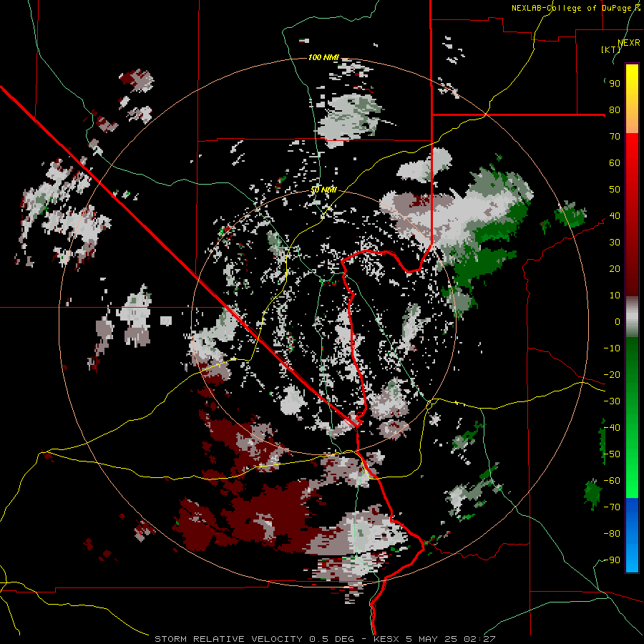Click the -40 value on the velocity scale
644x644 pixels.
612,428
